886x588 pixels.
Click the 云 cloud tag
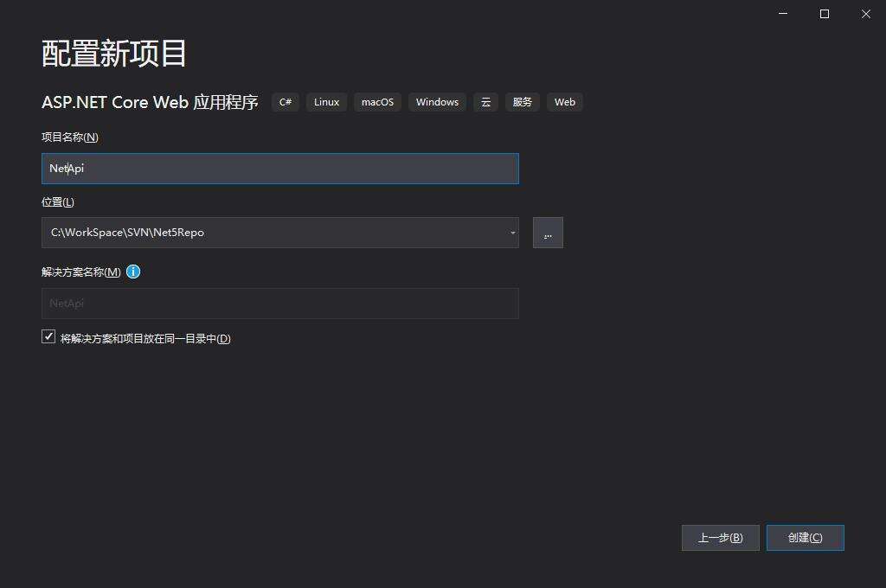point(486,102)
